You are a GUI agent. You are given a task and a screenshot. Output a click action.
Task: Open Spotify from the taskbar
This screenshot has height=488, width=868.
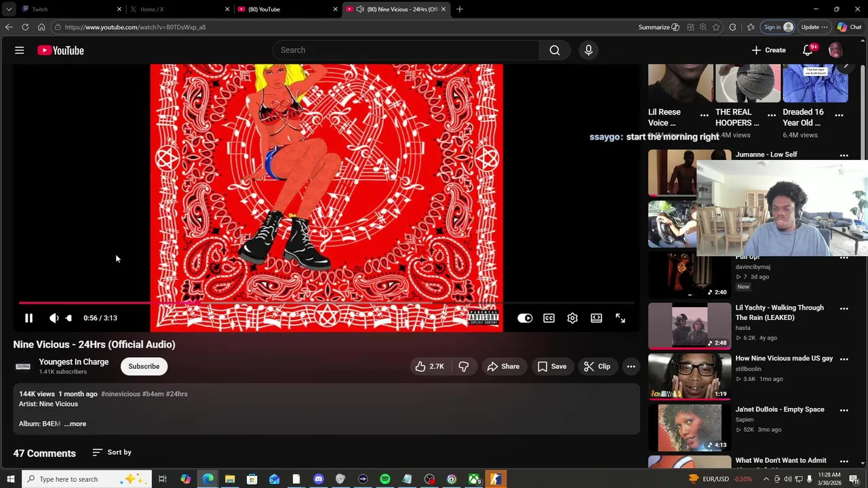384,479
